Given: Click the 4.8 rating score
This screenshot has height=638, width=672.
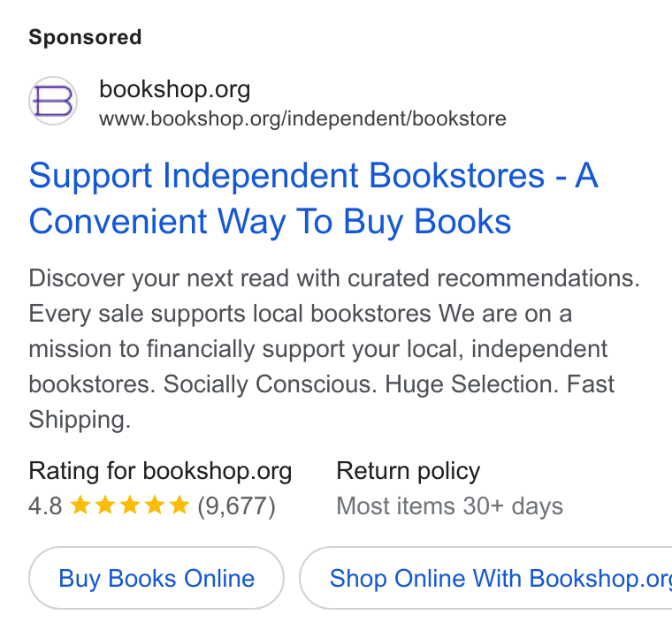Looking at the screenshot, I should click(x=45, y=506).
